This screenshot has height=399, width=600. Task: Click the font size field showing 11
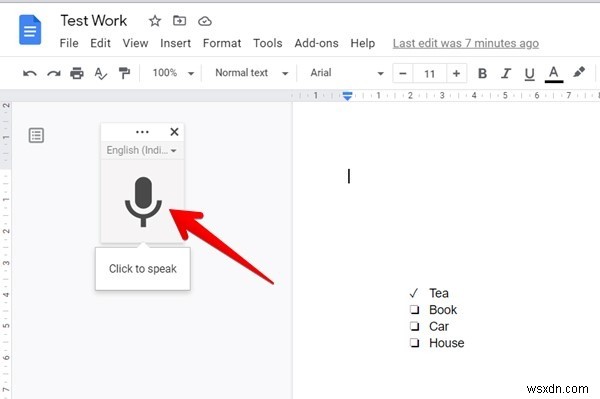click(429, 73)
